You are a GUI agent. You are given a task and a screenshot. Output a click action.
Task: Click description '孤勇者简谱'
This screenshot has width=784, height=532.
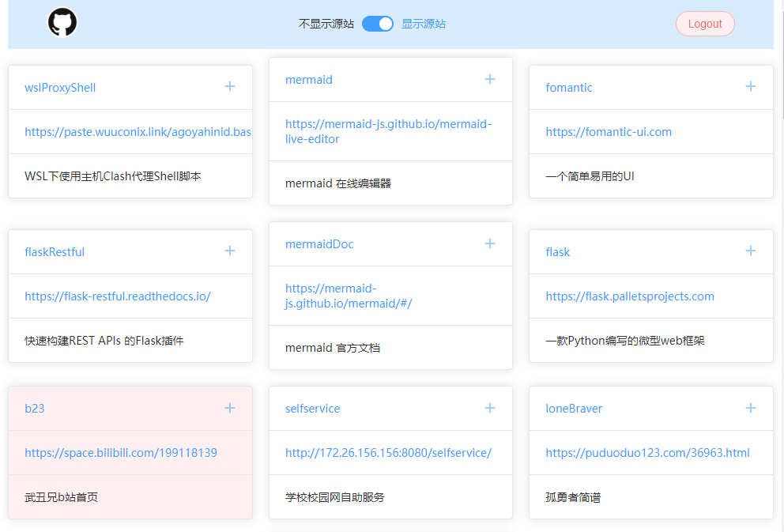pos(573,497)
